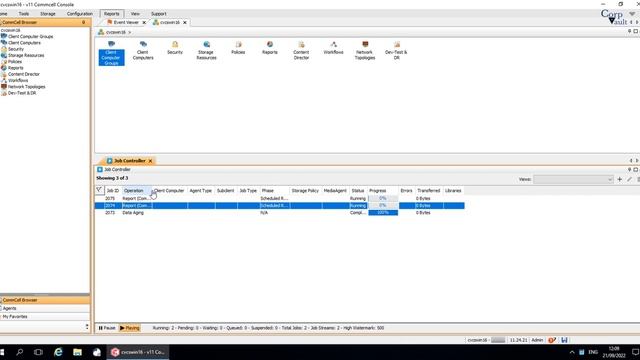Screen dimensions: 640x360
Task: Click progress bar of job 2075
Action: [383, 198]
